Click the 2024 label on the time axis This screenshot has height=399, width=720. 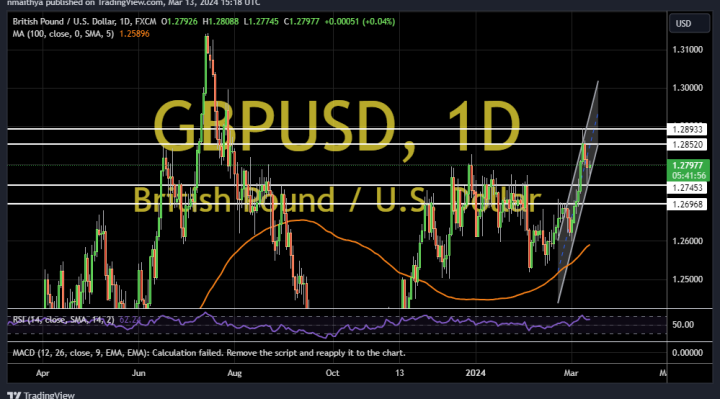click(x=475, y=373)
